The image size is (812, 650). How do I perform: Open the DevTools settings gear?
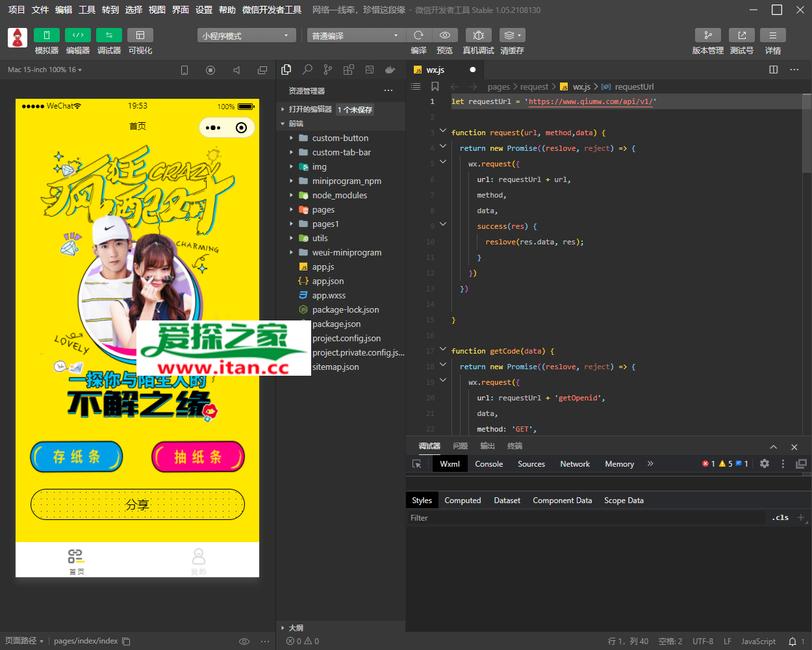tap(765, 463)
